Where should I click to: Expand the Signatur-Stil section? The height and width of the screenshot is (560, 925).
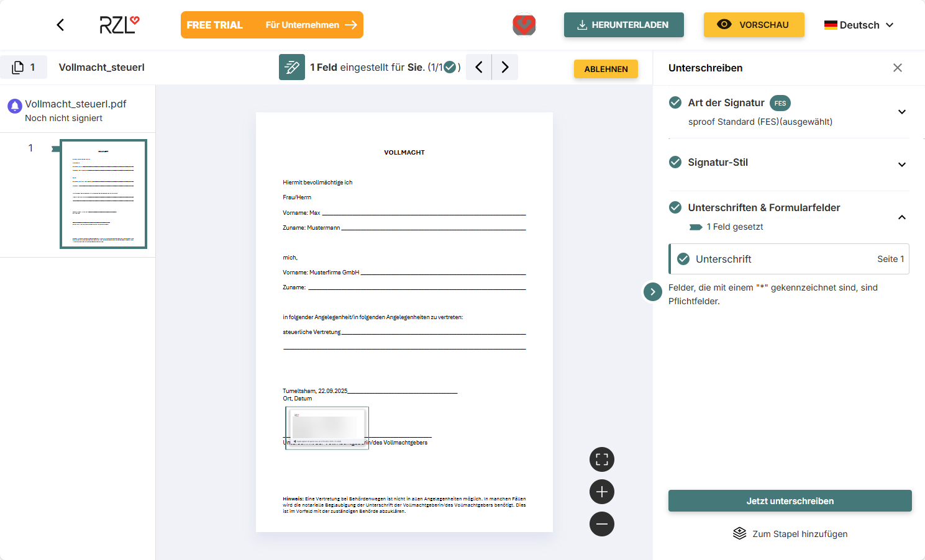coord(901,165)
